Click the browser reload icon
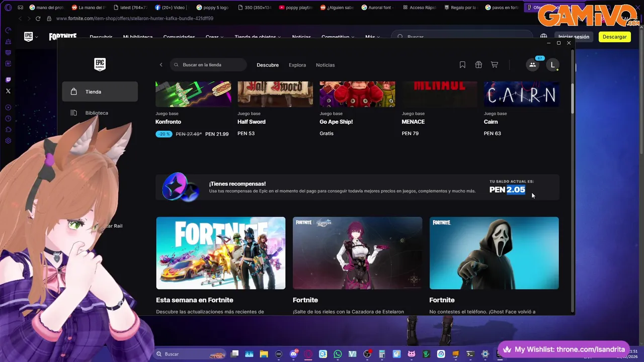Screen dimensions: 644x362 (x=38, y=19)
